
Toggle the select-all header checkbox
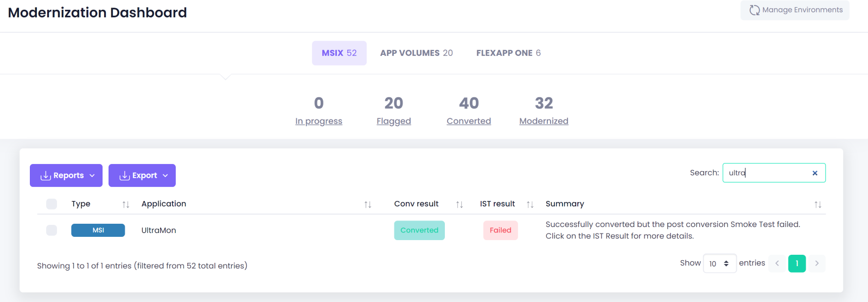coord(52,204)
